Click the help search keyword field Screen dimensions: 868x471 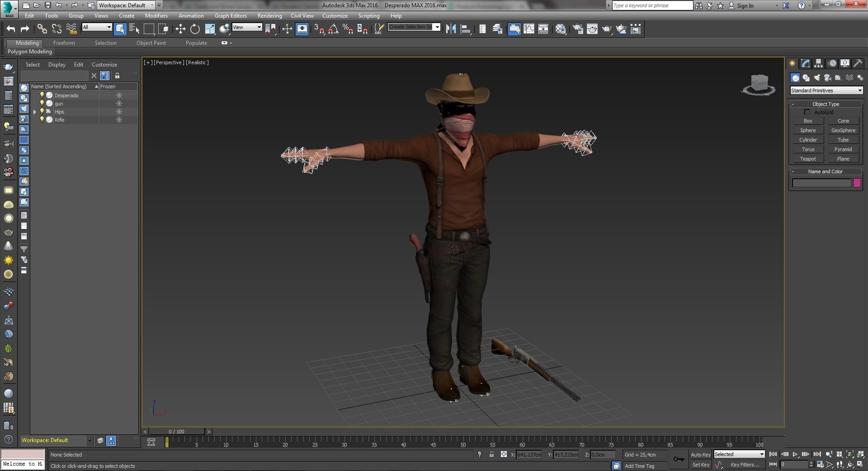click(652, 5)
